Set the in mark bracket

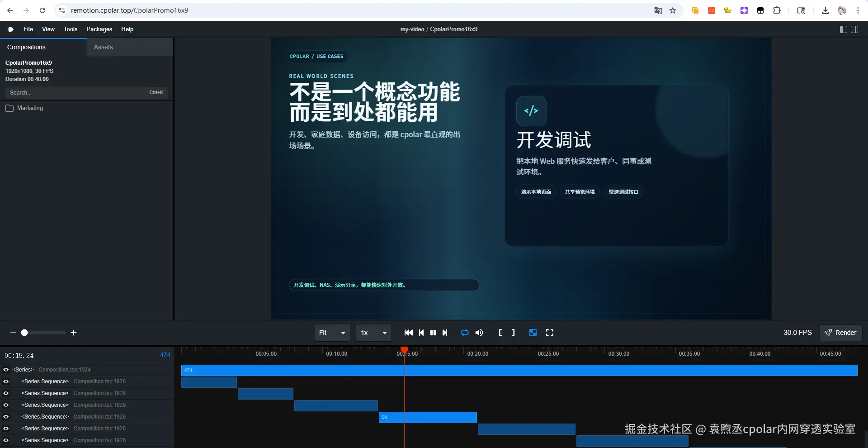click(x=500, y=333)
